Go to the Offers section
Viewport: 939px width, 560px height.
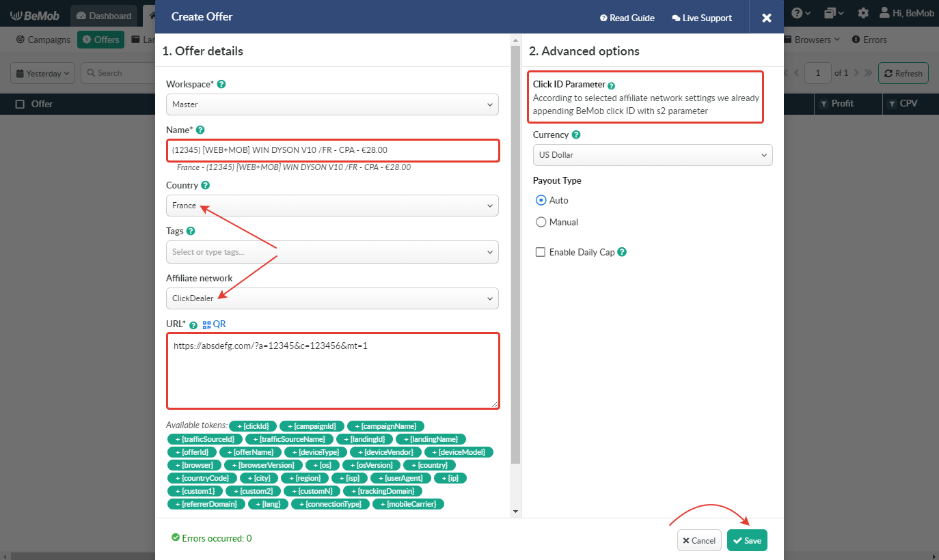pos(100,40)
